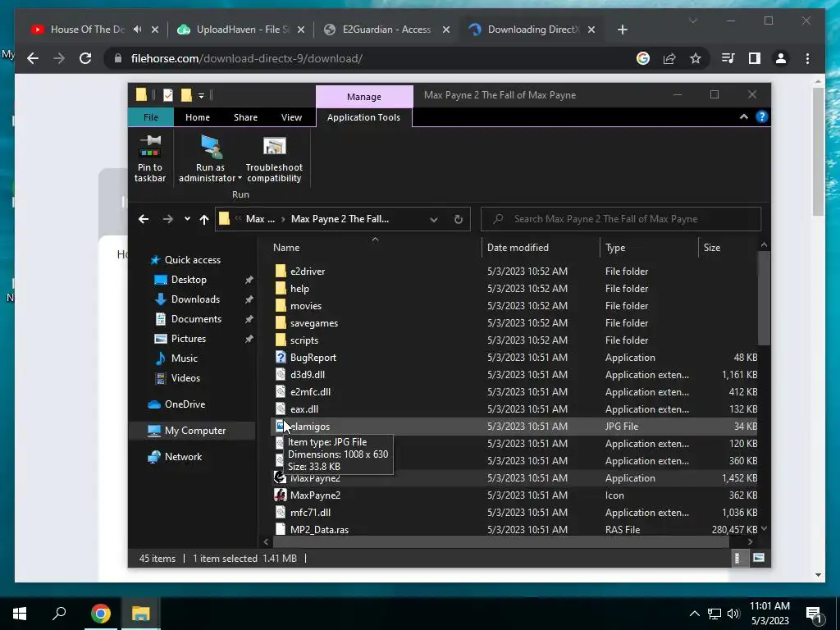This screenshot has width=840, height=630.
Task: Navigate back in File Explorer
Action: [x=144, y=219]
